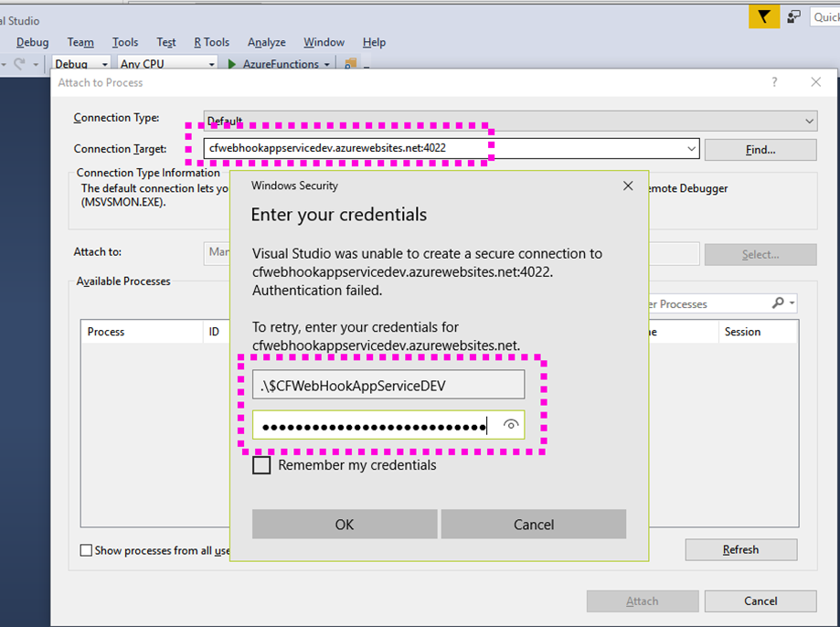Expand filter processes search options arrow
The width and height of the screenshot is (840, 627).
(792, 303)
